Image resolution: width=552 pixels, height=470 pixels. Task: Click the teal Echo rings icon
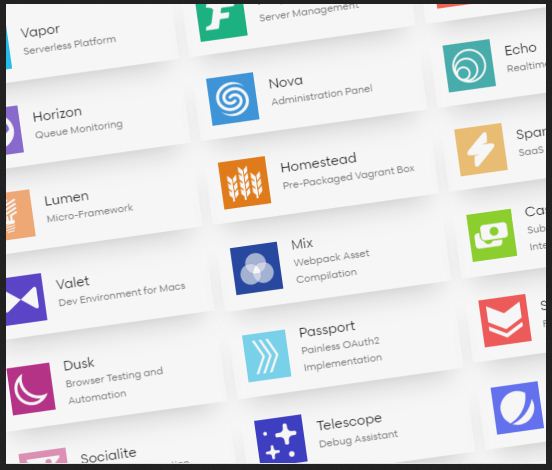469,66
